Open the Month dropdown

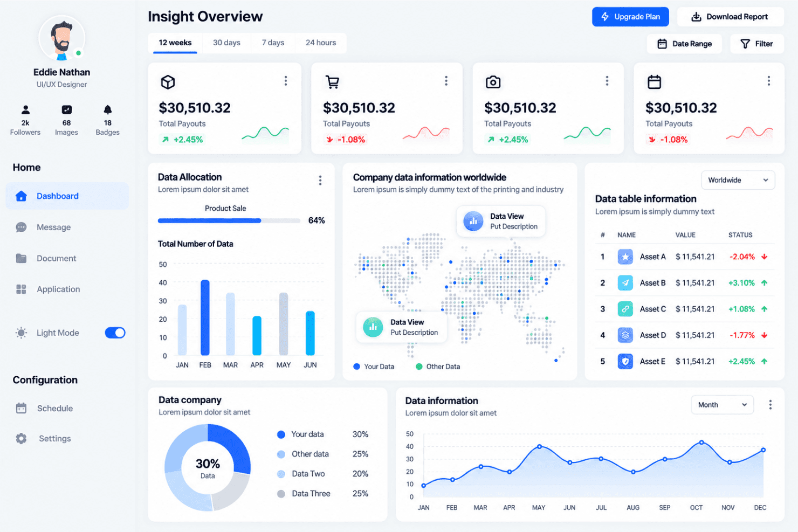click(x=722, y=405)
